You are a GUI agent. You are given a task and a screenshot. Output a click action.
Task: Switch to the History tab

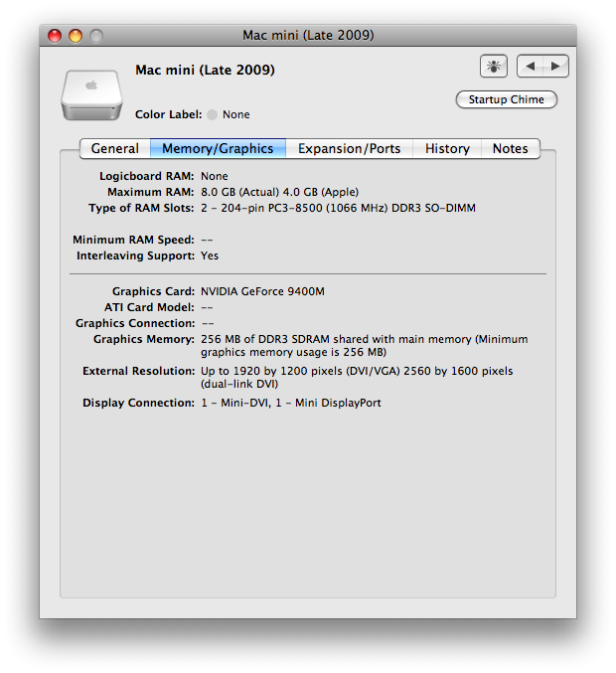pos(447,148)
